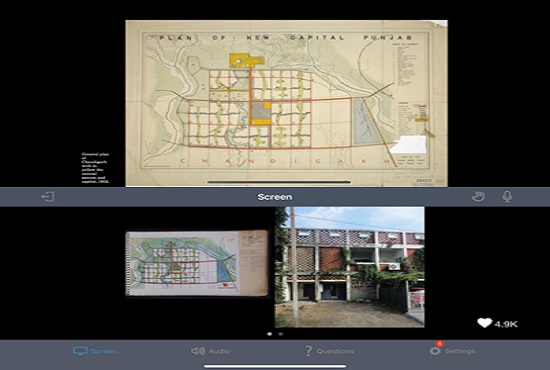Tap the Plan of New Capital Punjab map

point(286,103)
